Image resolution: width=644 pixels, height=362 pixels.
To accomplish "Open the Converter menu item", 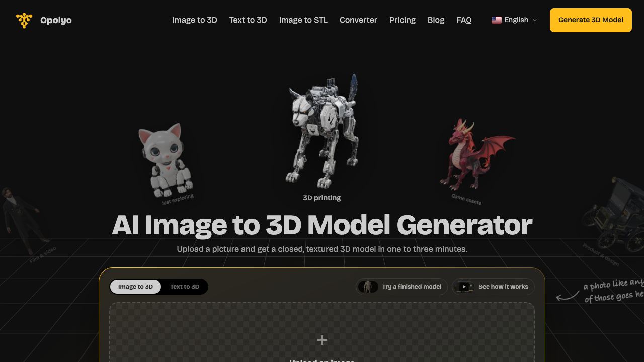I will (358, 20).
